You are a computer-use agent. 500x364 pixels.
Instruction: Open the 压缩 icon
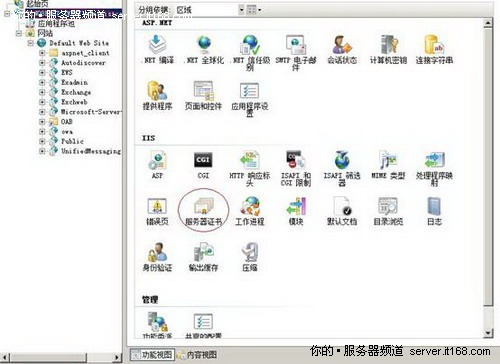pos(250,257)
